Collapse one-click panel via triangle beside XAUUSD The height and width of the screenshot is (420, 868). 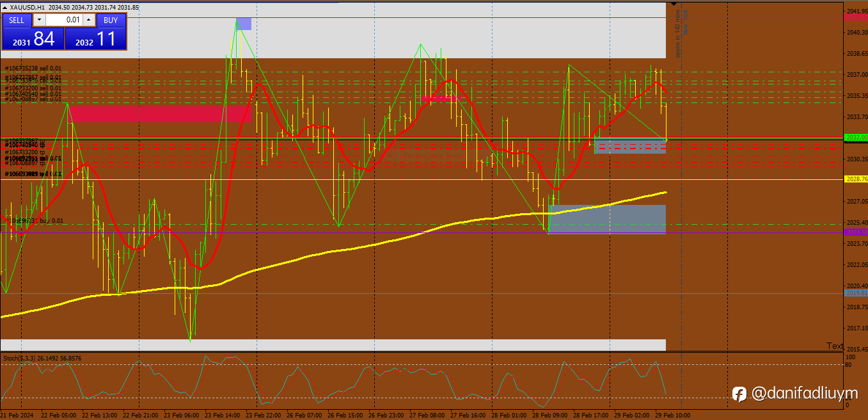pyautogui.click(x=5, y=7)
